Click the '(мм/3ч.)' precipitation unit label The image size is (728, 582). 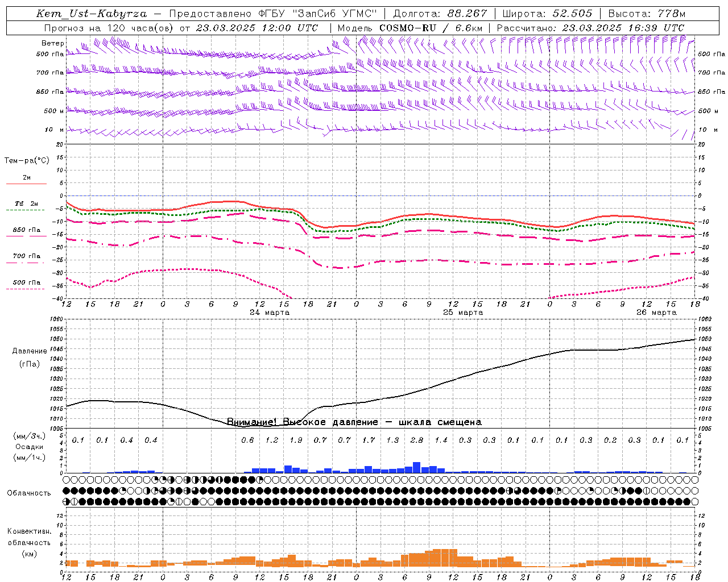tap(30, 436)
